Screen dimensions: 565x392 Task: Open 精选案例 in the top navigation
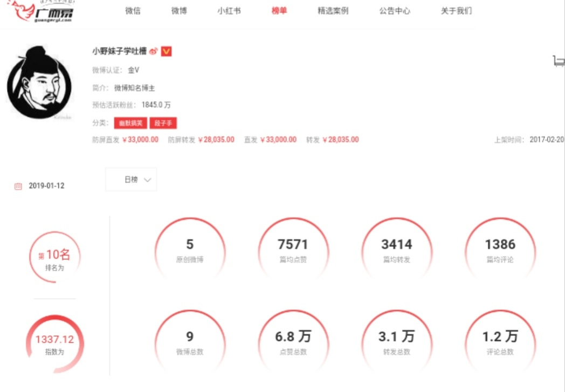click(333, 11)
